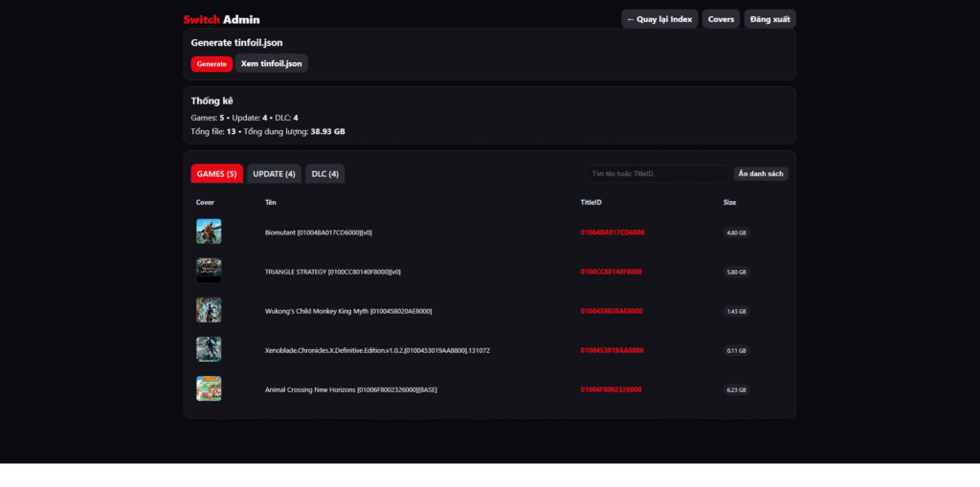The image size is (980, 487).
Task: Click Biomutant TitleID 01004BA017CD6000 link
Action: pos(612,232)
